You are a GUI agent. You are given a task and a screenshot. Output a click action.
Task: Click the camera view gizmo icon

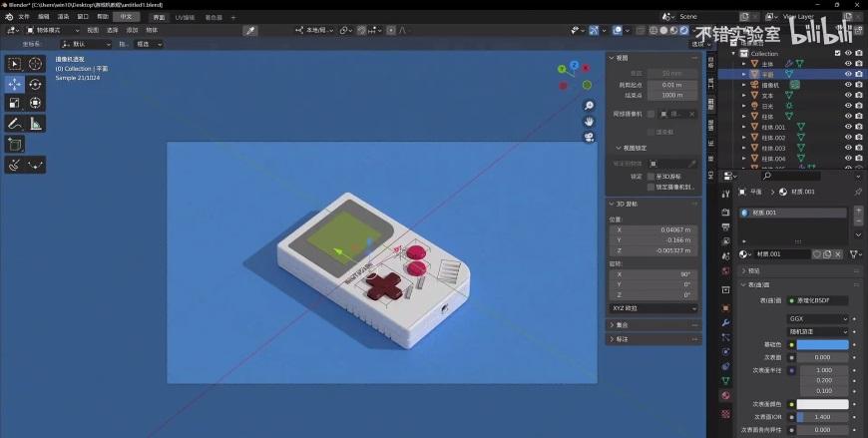[589, 137]
